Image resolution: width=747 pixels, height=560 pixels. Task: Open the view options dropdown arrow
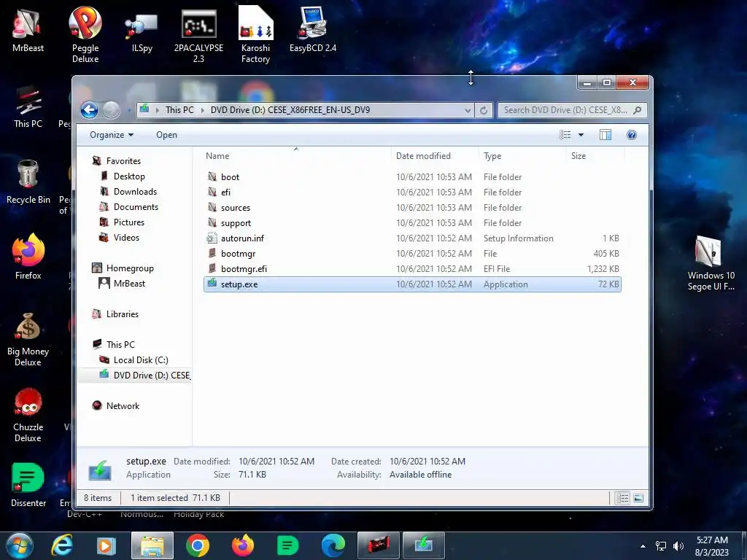(581, 135)
